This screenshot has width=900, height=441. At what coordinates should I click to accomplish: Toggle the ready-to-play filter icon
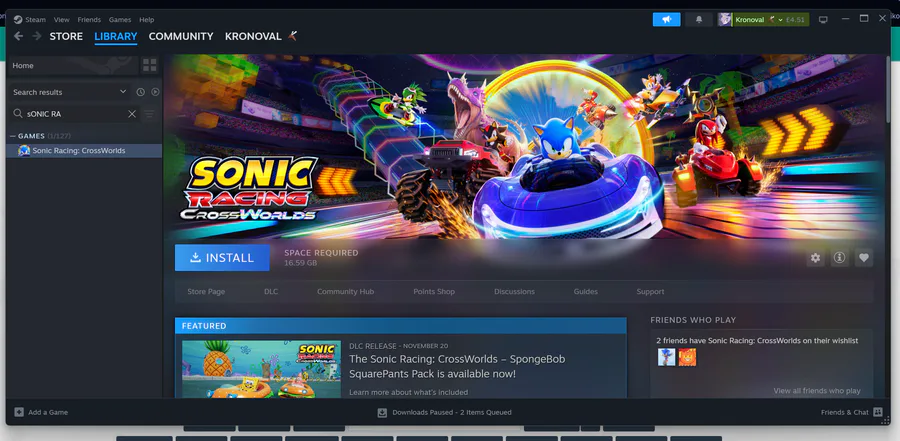coord(155,92)
